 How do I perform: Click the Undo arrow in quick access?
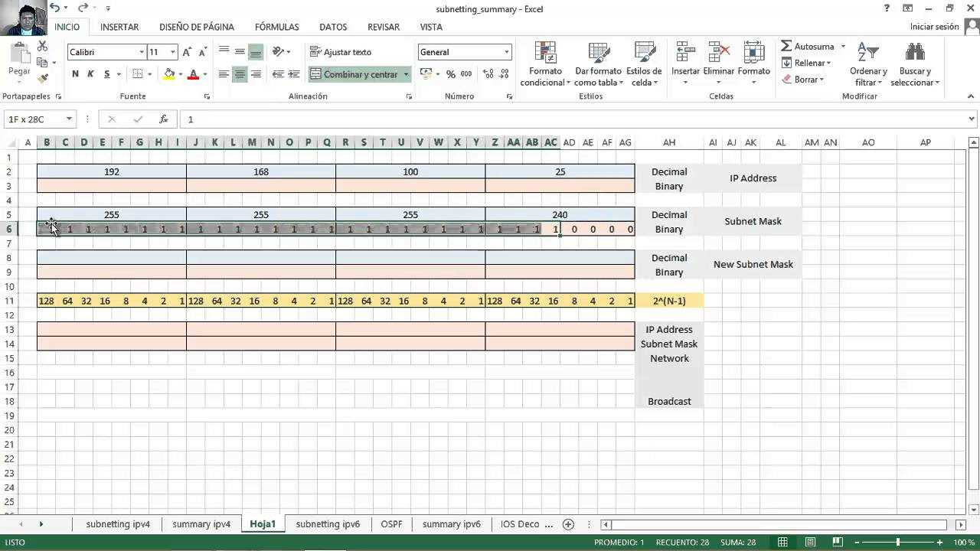point(55,8)
